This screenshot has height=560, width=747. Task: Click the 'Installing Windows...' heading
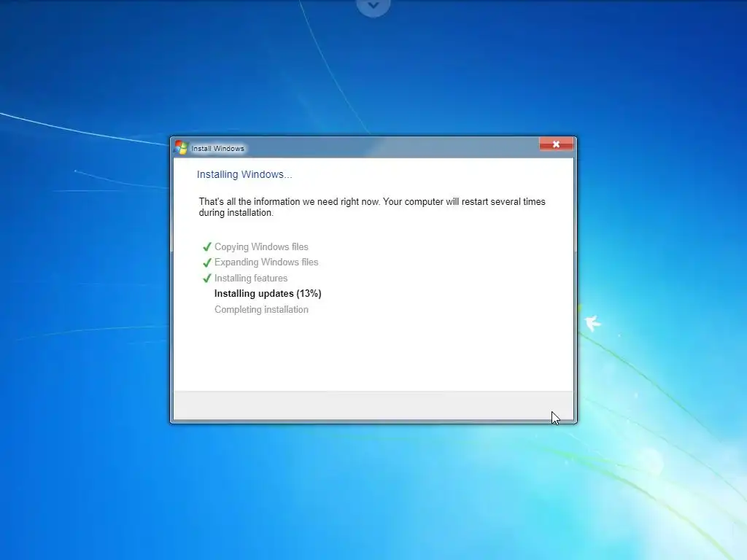coord(244,174)
